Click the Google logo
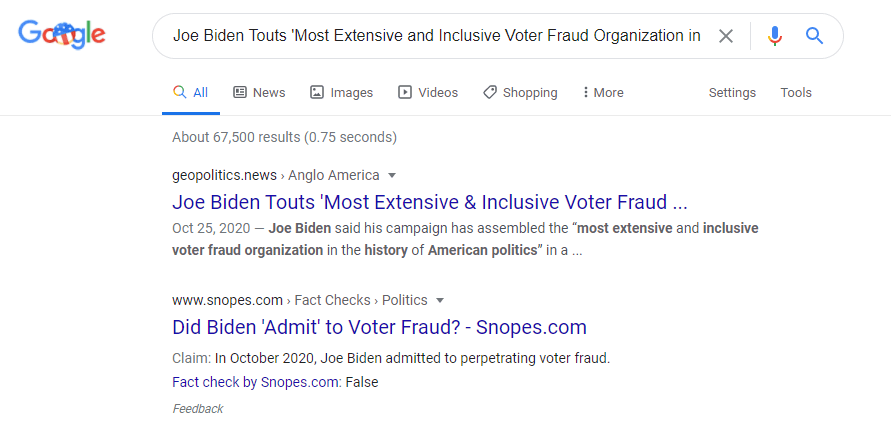Viewport: 891px width, 423px height. click(x=62, y=35)
